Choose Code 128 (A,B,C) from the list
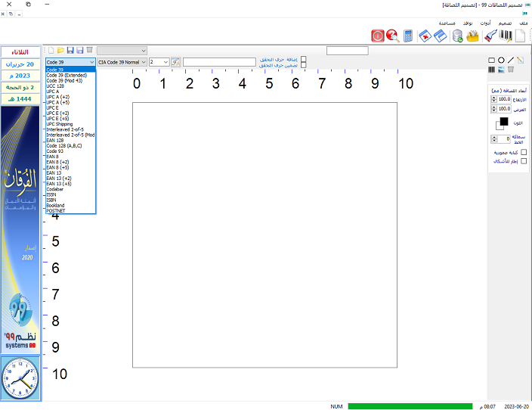 click(x=64, y=145)
